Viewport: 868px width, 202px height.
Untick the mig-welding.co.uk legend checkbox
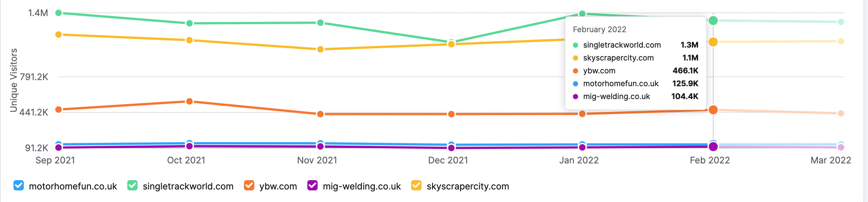coord(312,186)
